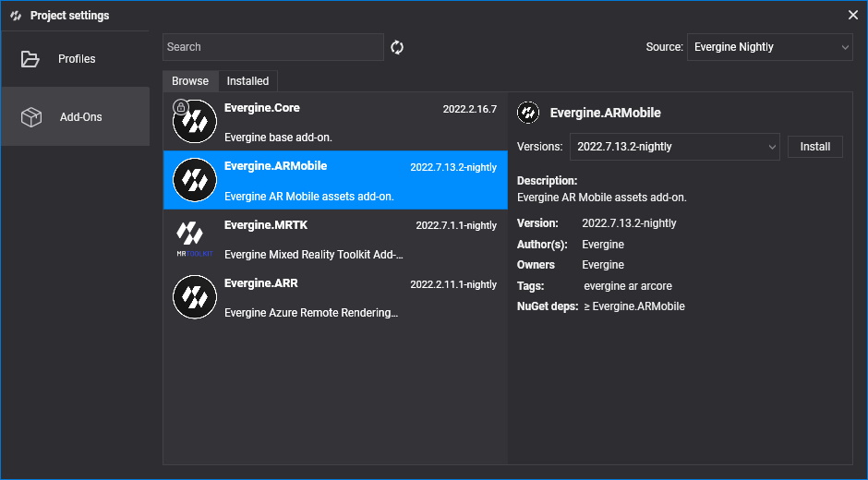Click the Author(s) Evergine value

click(603, 245)
